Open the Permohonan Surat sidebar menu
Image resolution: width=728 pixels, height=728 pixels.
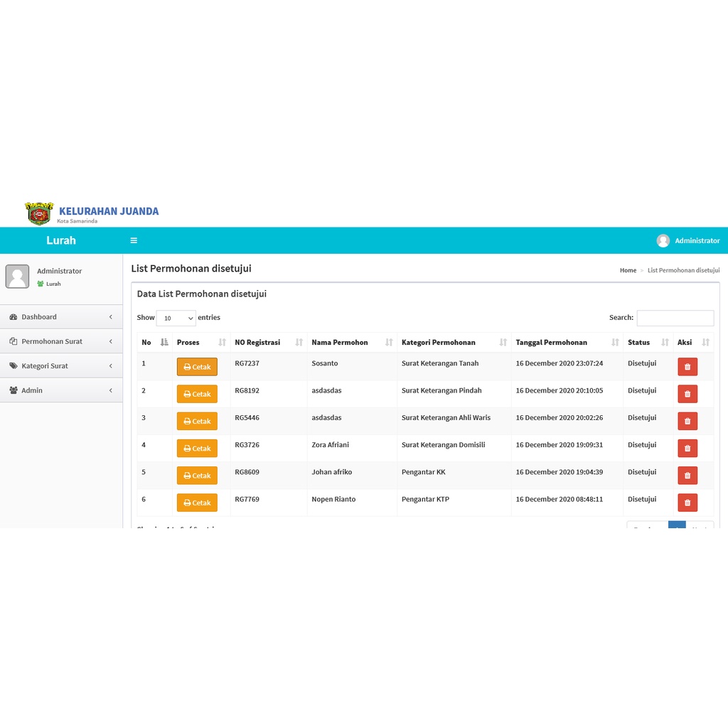tap(61, 341)
